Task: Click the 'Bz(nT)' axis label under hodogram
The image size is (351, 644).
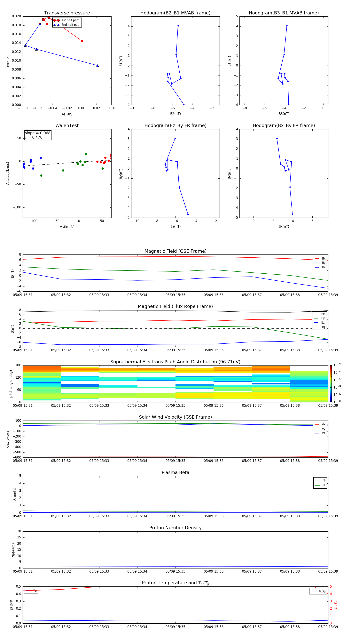Action: point(175,227)
